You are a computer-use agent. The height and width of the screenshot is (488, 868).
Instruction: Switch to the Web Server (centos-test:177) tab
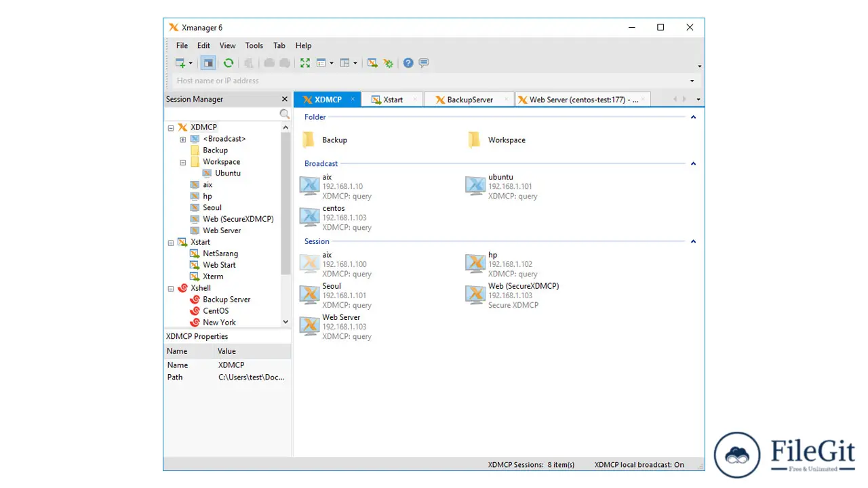pyautogui.click(x=583, y=100)
